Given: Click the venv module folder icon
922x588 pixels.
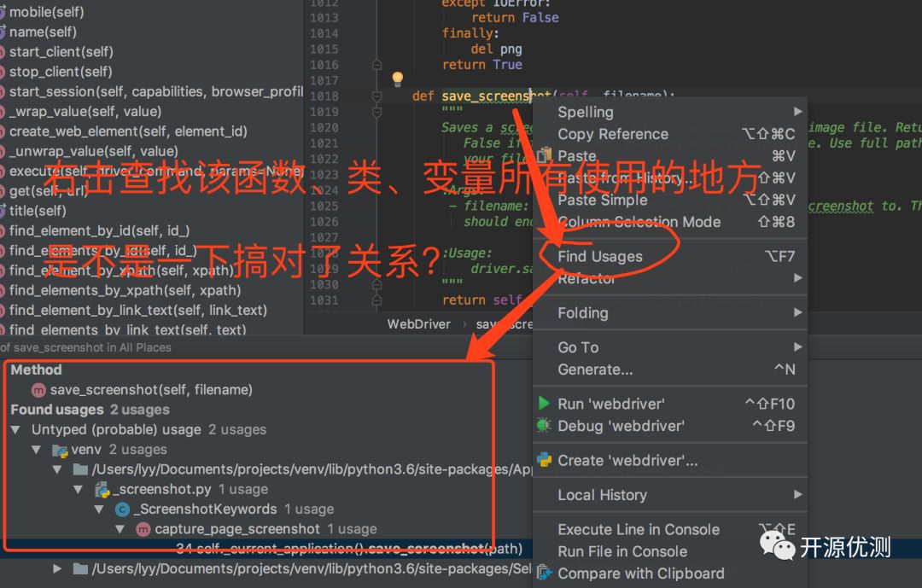Looking at the screenshot, I should pos(60,451).
